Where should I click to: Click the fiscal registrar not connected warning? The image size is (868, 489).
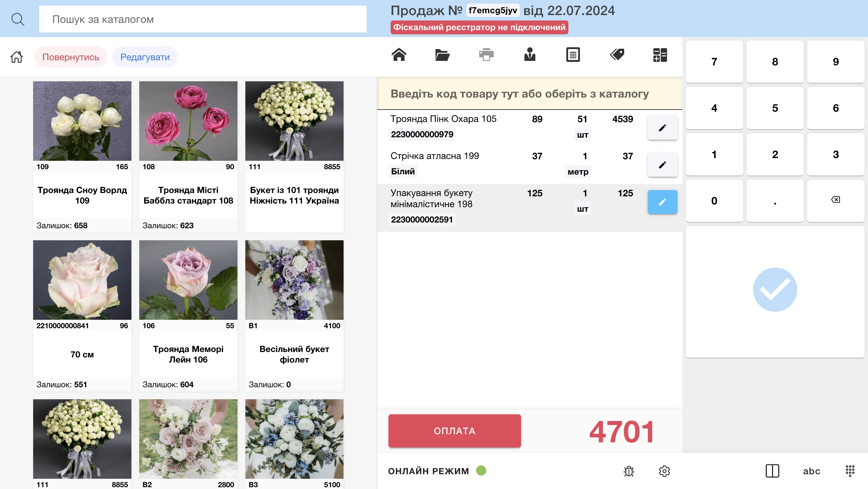[x=479, y=27]
